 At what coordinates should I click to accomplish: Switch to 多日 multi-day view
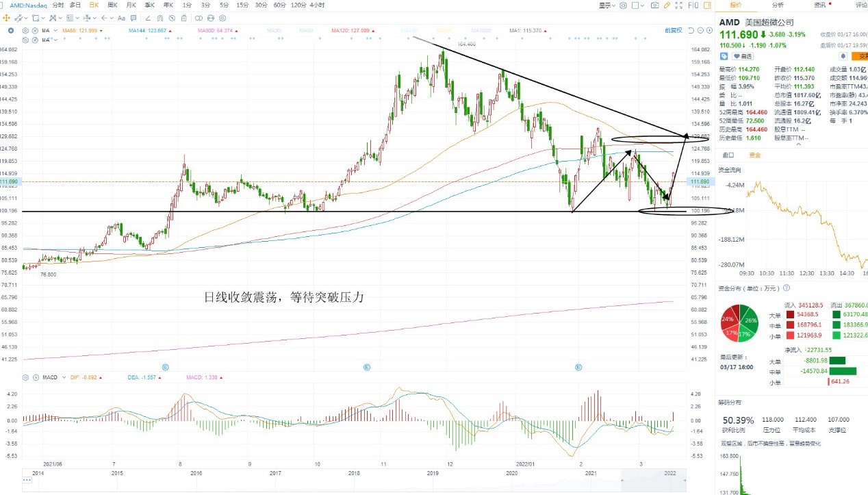75,5
